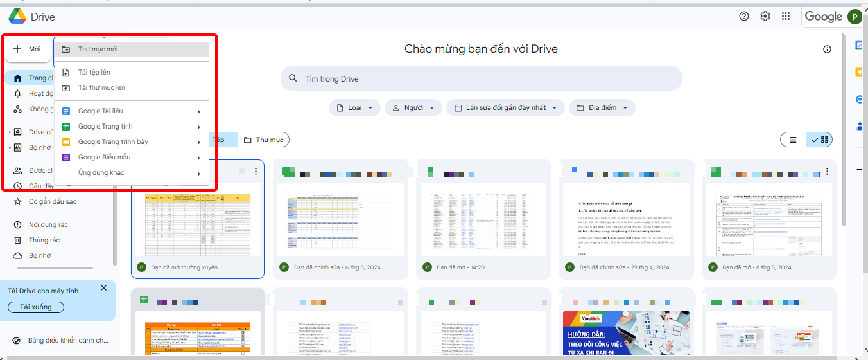Open the Help question mark icon
This screenshot has width=868, height=360.
pyautogui.click(x=744, y=17)
